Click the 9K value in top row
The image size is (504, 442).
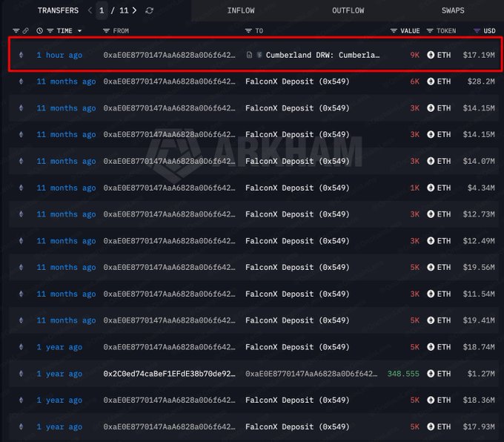[414, 55]
